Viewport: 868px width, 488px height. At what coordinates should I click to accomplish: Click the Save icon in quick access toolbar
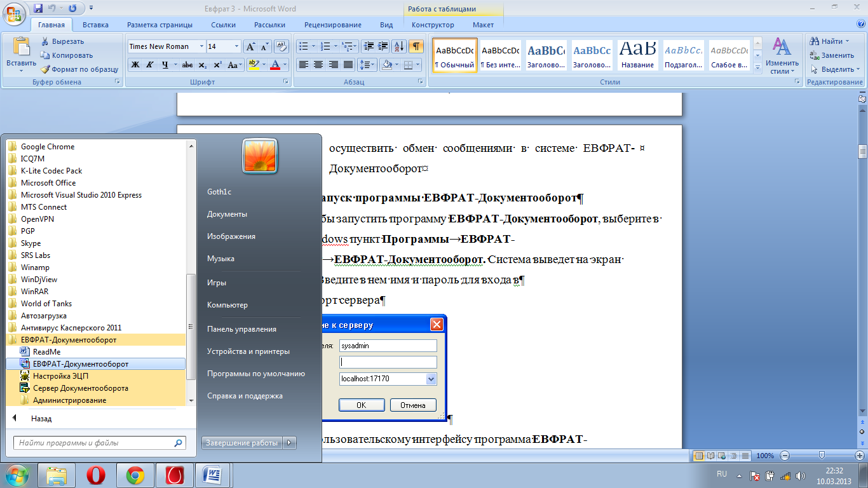(38, 8)
